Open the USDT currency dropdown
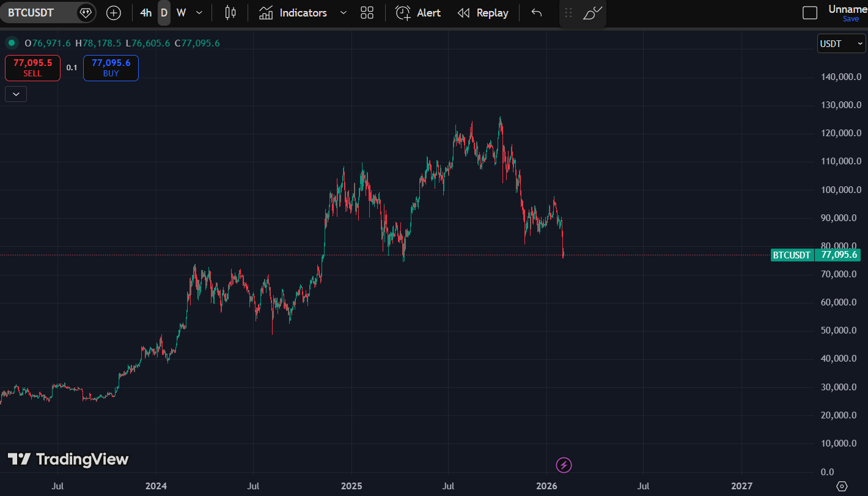The height and width of the screenshot is (496, 868). [x=842, y=43]
